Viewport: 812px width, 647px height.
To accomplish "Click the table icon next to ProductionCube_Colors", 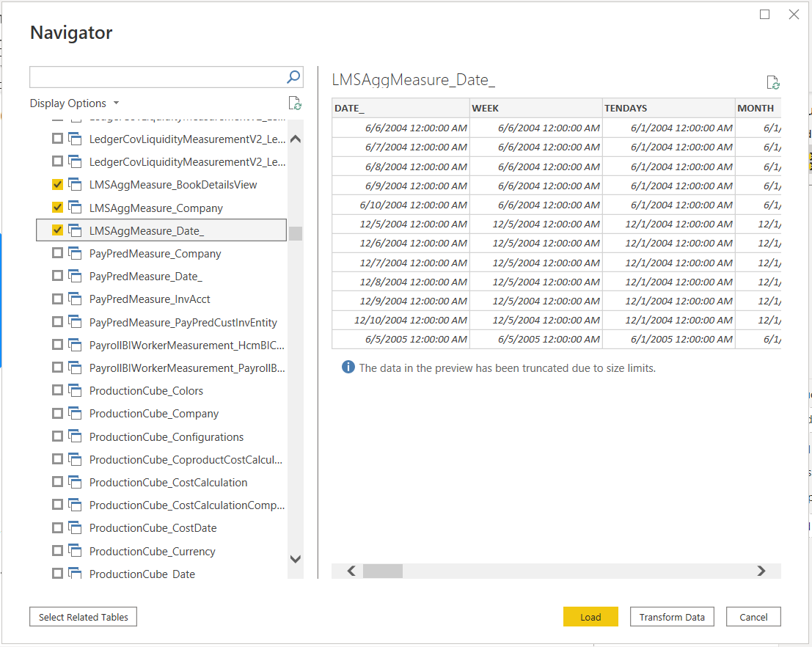I will [75, 391].
